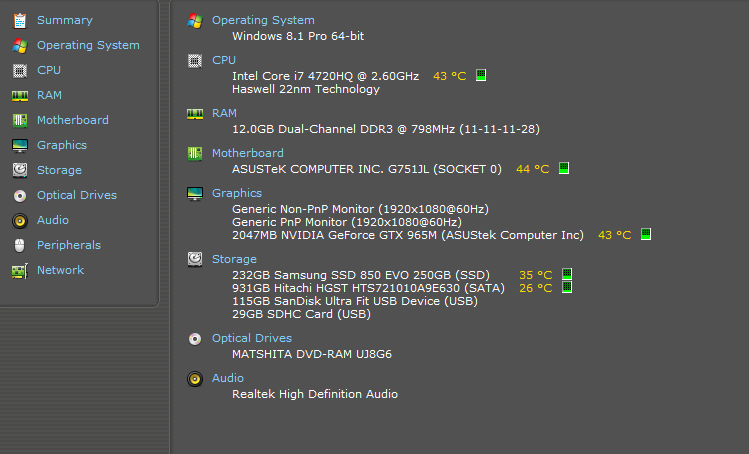Click the Network icon in sidebar
749x454 pixels.
pyautogui.click(x=19, y=270)
